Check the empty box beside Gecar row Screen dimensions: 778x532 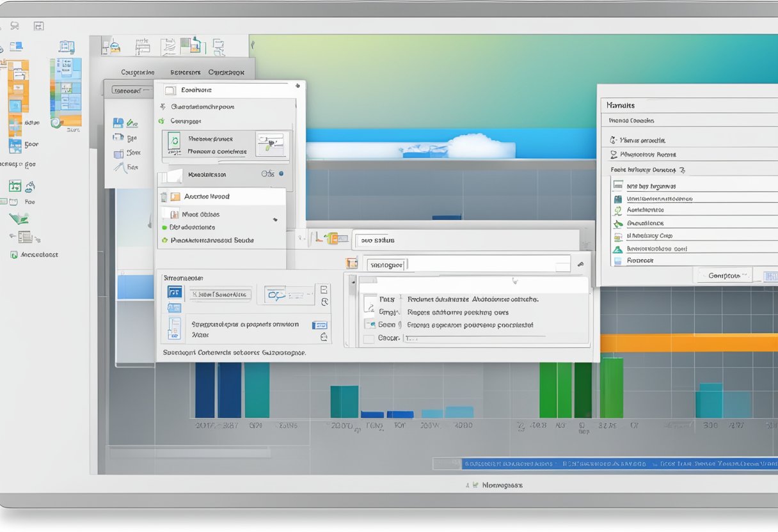click(x=368, y=338)
